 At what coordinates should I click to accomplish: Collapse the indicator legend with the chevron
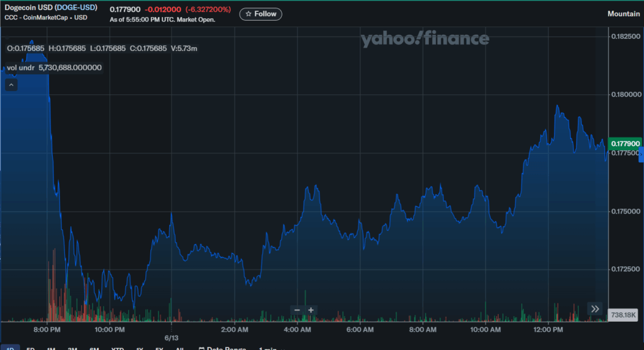point(11,85)
